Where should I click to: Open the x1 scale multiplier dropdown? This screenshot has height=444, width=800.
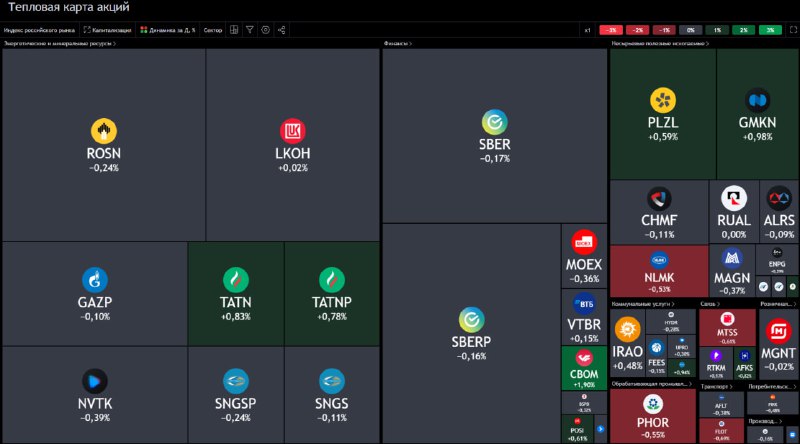587,30
